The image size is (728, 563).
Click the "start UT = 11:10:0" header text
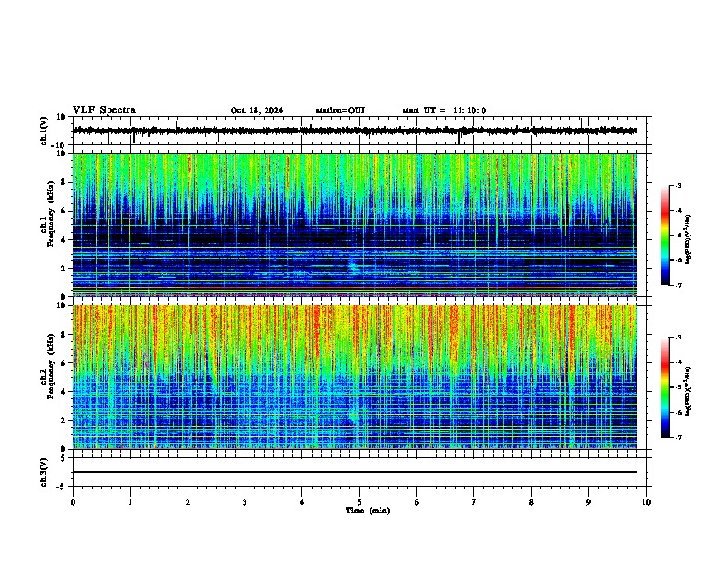[x=444, y=110]
